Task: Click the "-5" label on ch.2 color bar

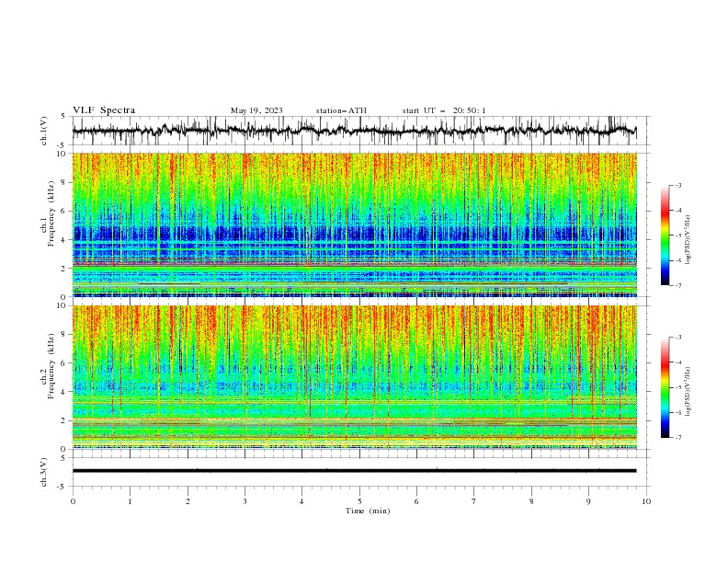Action: 678,387
